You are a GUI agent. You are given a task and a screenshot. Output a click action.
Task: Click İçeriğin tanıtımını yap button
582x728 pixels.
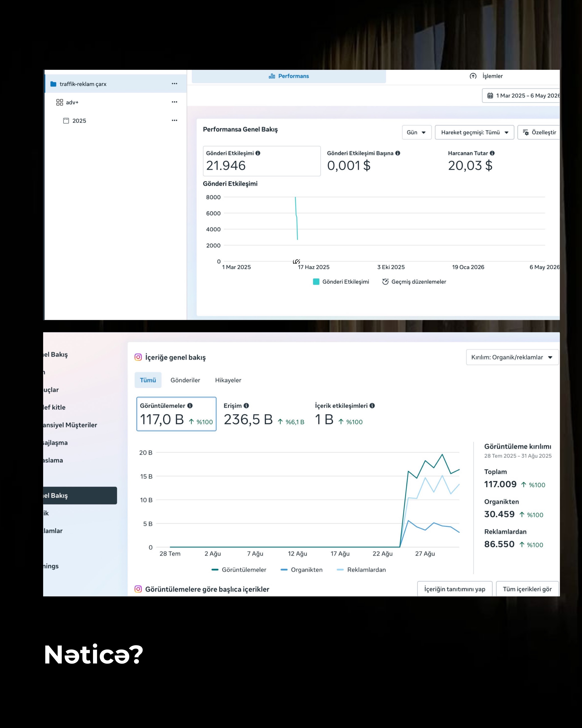(455, 589)
